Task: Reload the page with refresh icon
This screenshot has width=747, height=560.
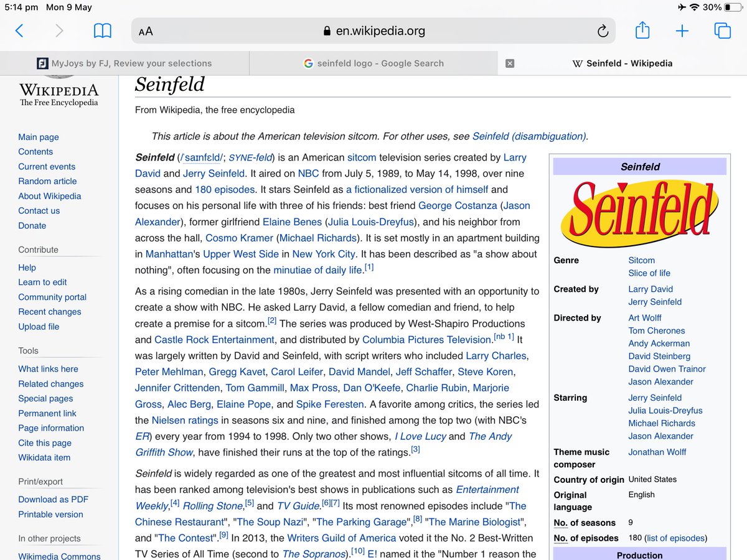Action: tap(603, 31)
